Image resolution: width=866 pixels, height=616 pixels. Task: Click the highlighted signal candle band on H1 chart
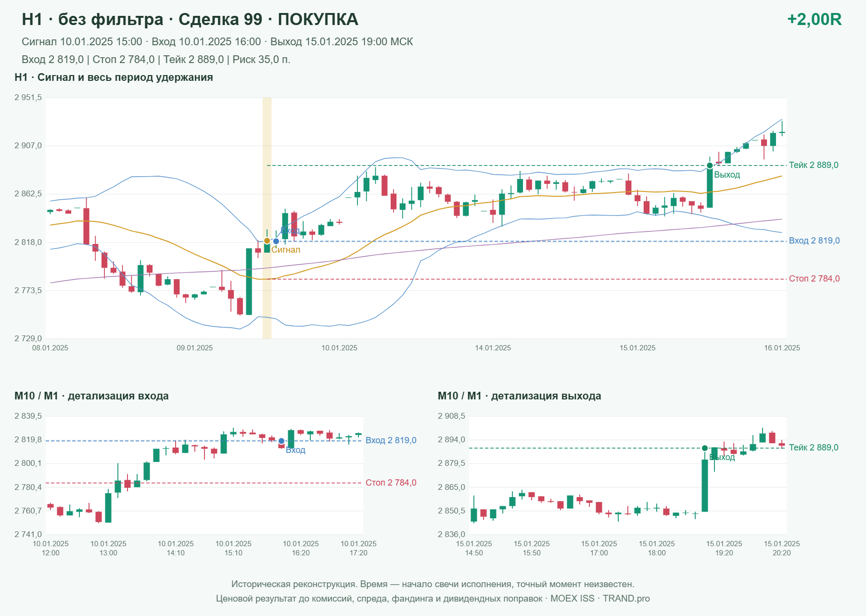click(267, 218)
